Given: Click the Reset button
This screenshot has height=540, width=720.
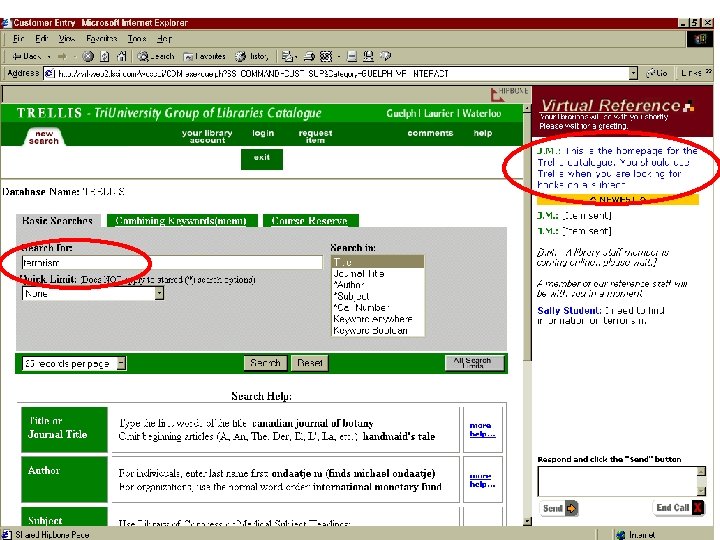Looking at the screenshot, I should pos(310,363).
